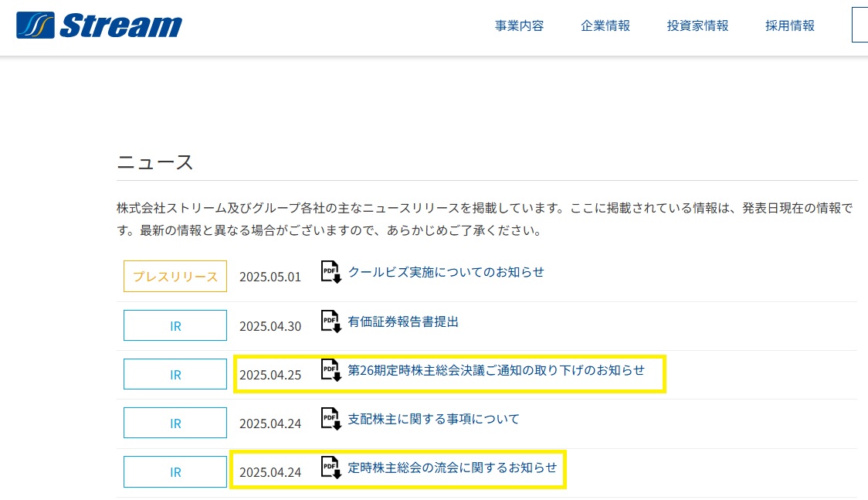
Task: Go to 投資家情報 in the top navigation
Action: coord(697,26)
